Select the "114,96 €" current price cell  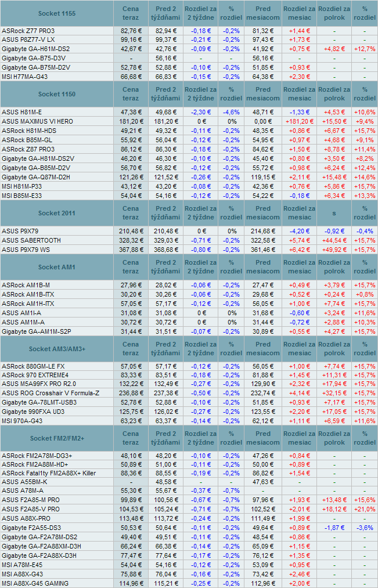pyautogui.click(x=131, y=583)
